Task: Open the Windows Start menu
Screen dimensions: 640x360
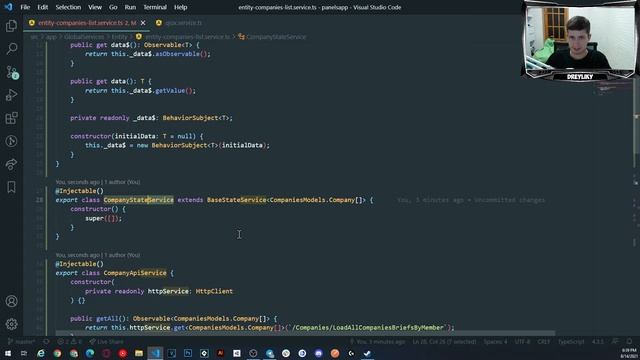Action: tap(8, 353)
